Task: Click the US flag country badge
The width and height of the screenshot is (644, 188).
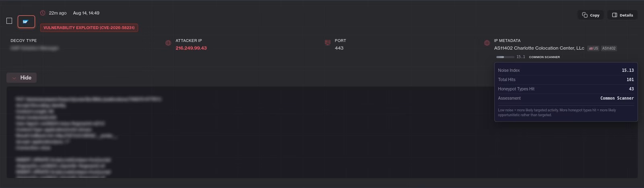Action: pyautogui.click(x=593, y=48)
